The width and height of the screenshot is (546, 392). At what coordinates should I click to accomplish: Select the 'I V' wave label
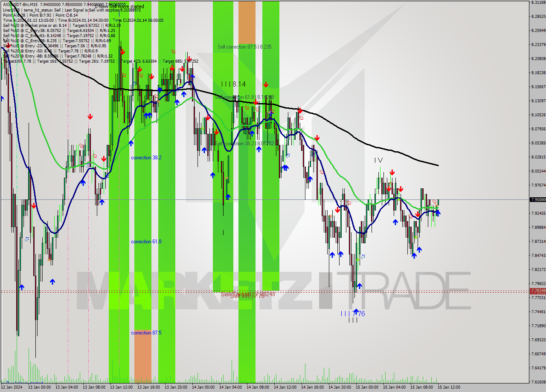pyautogui.click(x=378, y=160)
